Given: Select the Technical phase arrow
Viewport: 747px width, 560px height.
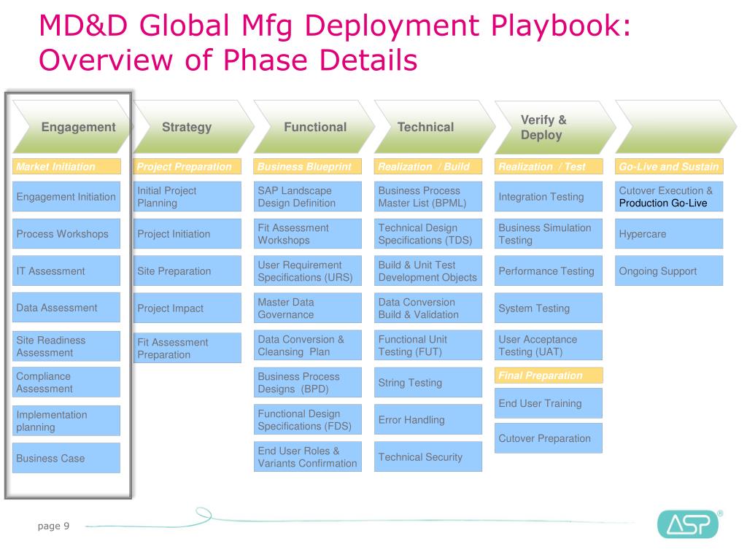Looking at the screenshot, I should 435,127.
